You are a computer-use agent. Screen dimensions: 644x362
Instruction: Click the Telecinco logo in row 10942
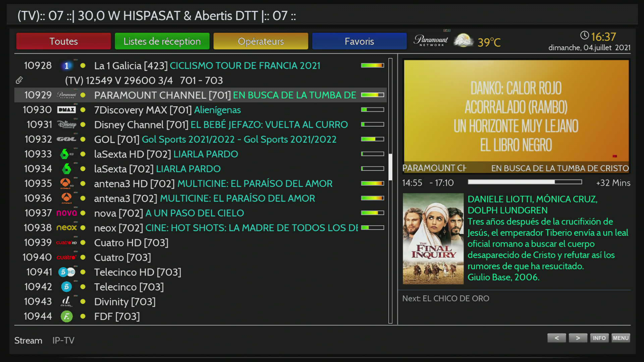point(66,287)
